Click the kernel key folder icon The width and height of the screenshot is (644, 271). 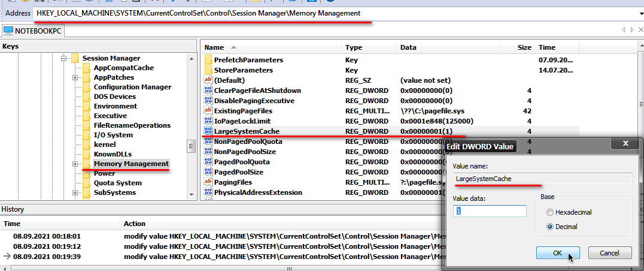(86, 144)
